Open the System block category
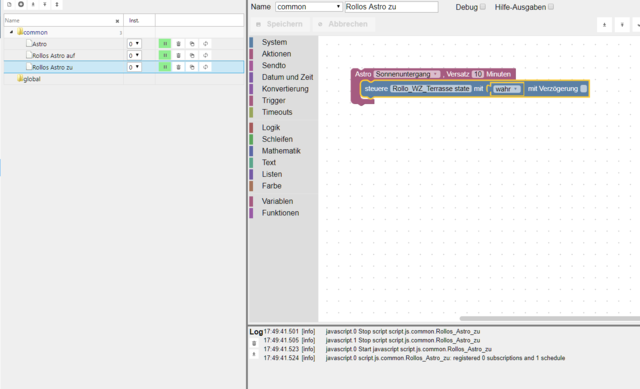Viewport: 640px width, 389px height. coord(274,42)
